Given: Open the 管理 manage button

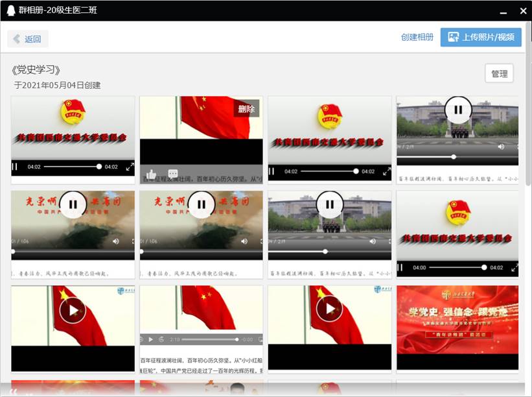Looking at the screenshot, I should pyautogui.click(x=499, y=74).
